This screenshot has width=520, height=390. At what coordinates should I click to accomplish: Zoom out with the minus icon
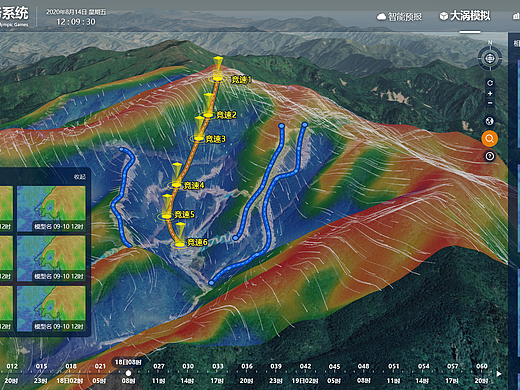pos(490,103)
